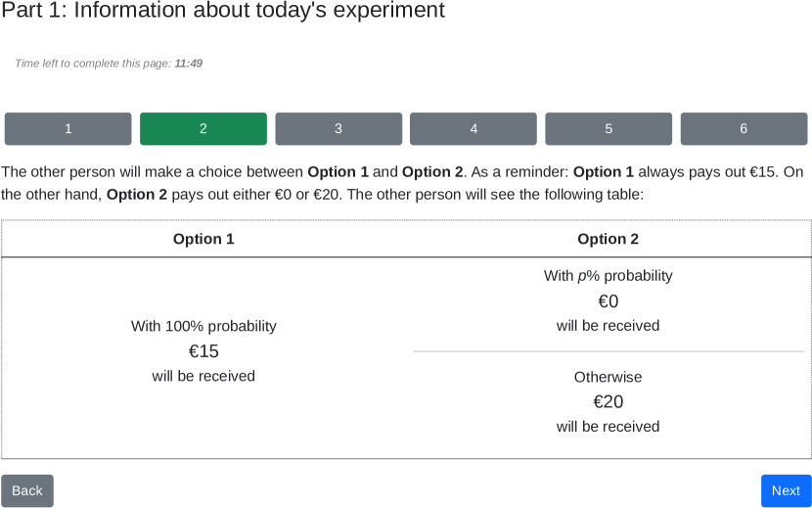Click the Part 1 page heading

click(x=223, y=11)
